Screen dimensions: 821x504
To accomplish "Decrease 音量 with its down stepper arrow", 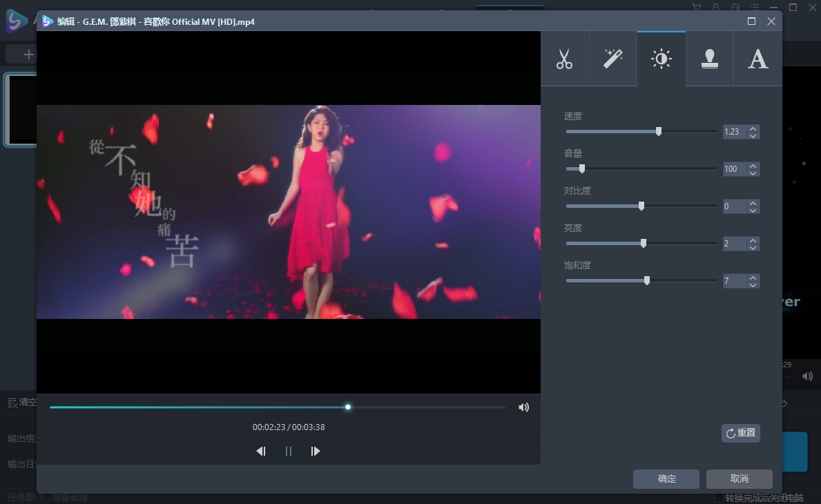I will [753, 172].
